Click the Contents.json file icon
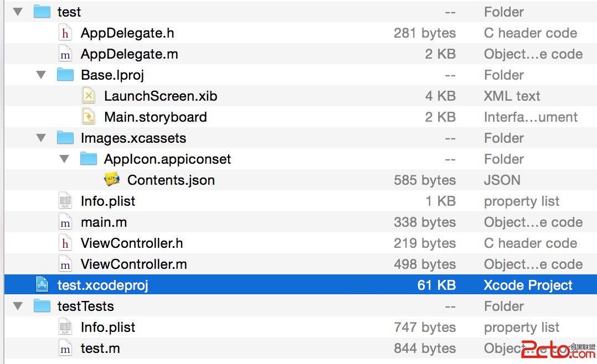 point(112,180)
